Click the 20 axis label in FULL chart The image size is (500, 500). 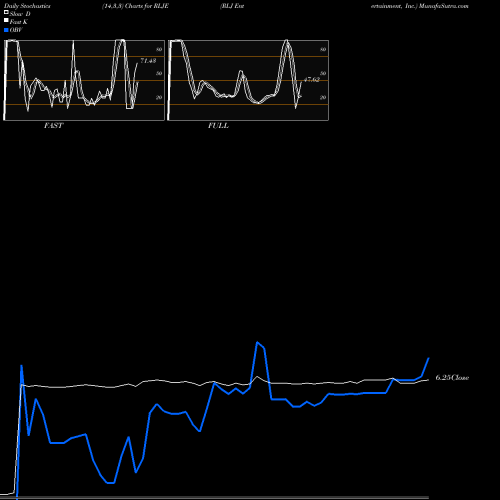point(323,97)
